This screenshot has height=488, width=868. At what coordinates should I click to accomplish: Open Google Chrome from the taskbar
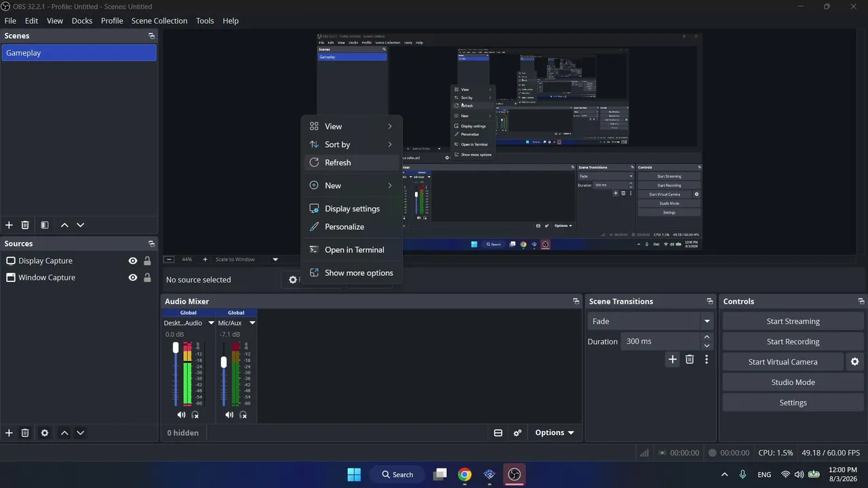click(x=465, y=474)
